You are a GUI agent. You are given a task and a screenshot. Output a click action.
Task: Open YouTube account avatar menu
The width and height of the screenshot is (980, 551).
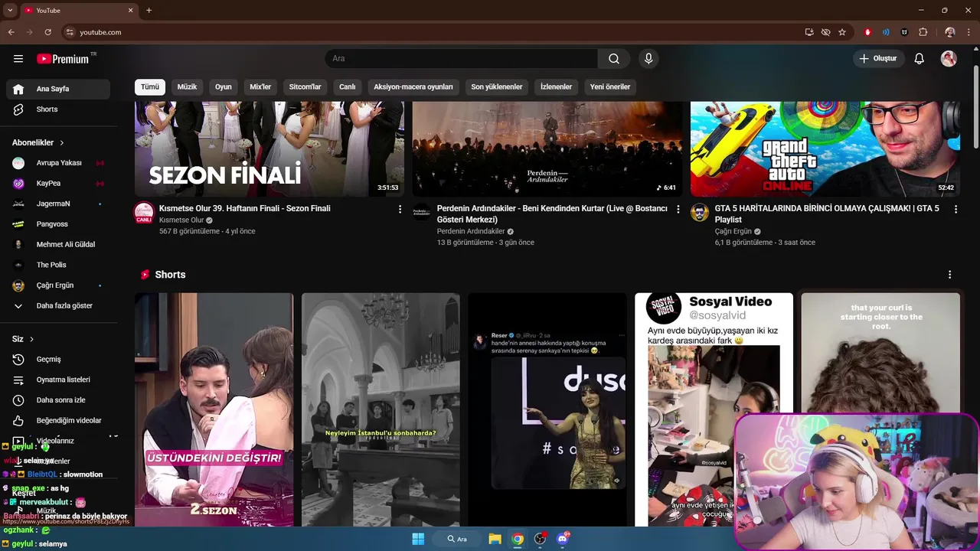coord(949,59)
